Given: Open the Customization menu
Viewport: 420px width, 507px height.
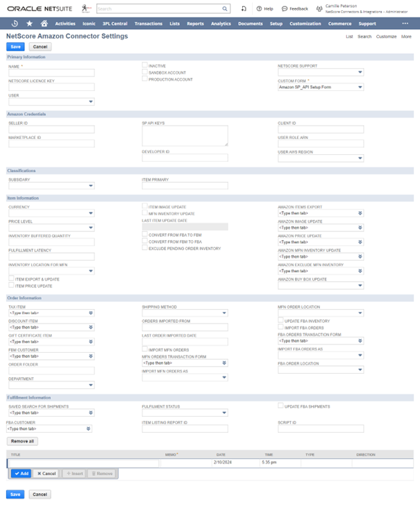Looking at the screenshot, I should point(305,24).
